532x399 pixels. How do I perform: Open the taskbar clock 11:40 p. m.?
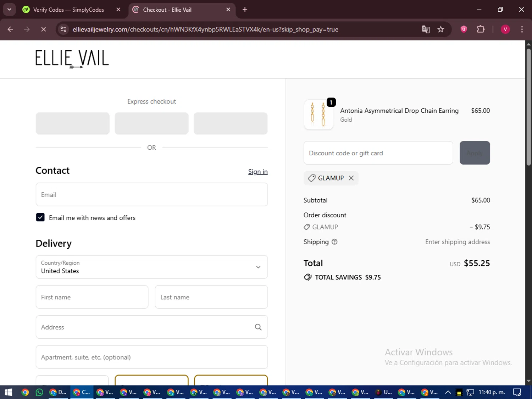point(492,392)
